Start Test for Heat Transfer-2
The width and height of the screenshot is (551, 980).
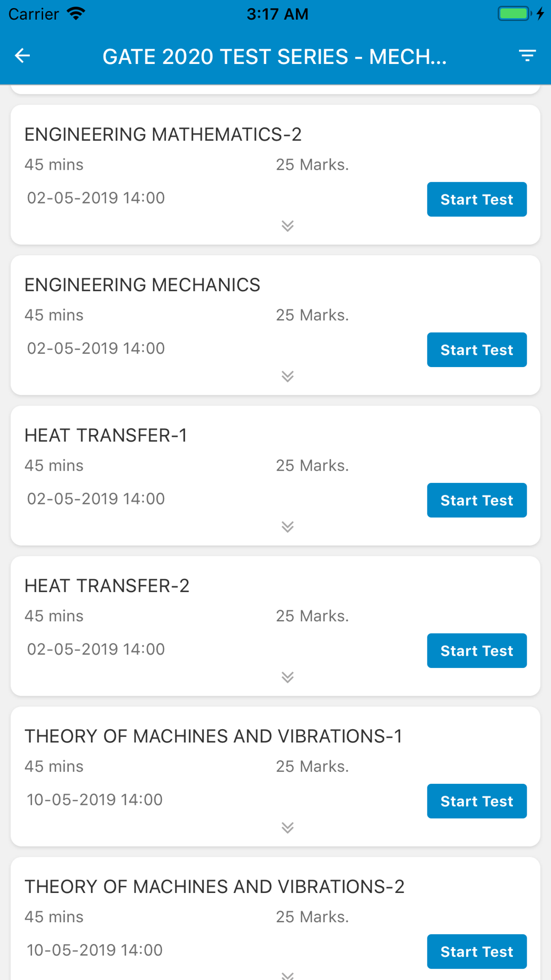tap(477, 651)
